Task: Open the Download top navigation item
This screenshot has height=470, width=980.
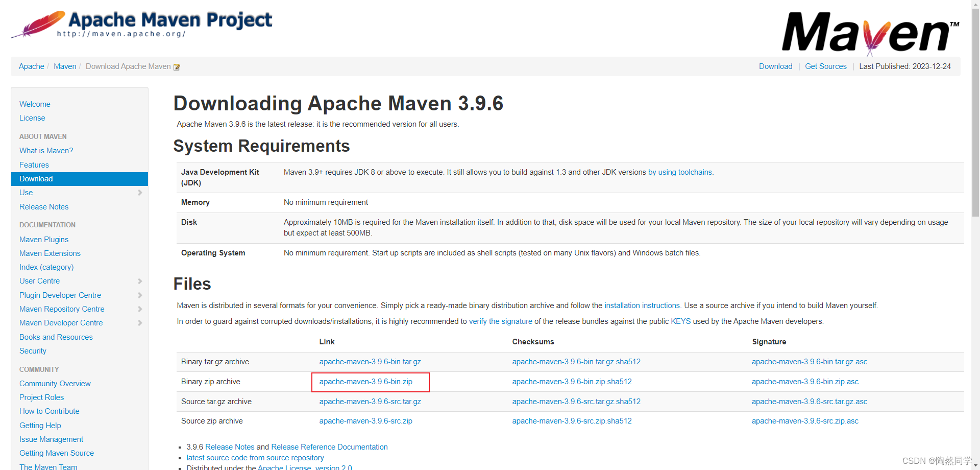Action: point(775,66)
